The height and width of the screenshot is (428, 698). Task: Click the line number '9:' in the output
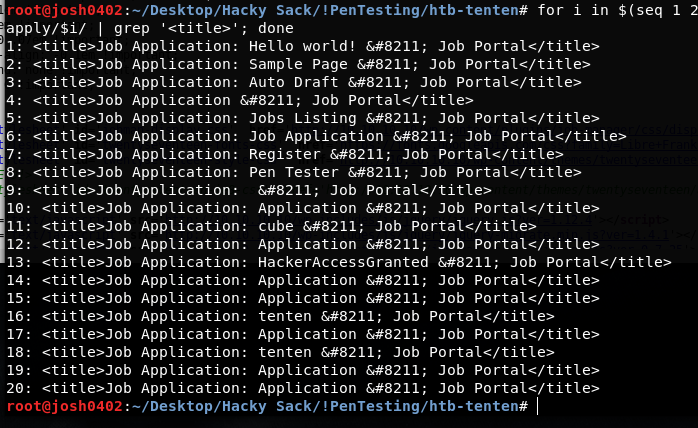point(14,190)
